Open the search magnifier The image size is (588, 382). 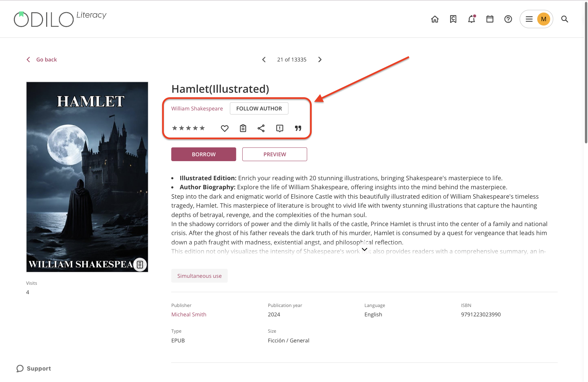tap(565, 19)
